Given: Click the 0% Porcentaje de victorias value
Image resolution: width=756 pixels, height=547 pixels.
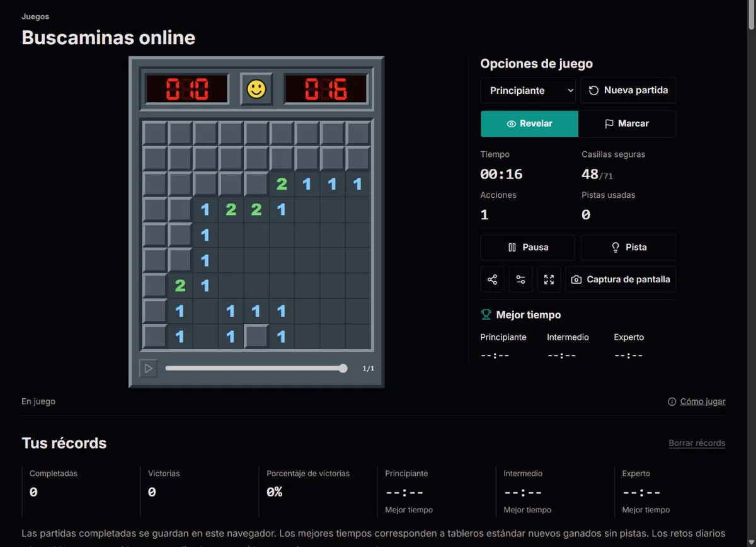Looking at the screenshot, I should coord(274,492).
